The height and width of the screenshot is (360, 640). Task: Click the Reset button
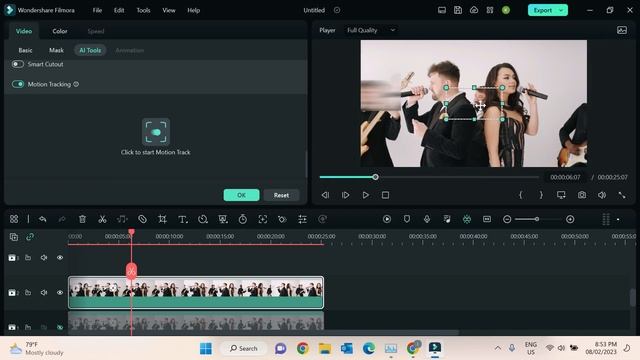point(281,195)
